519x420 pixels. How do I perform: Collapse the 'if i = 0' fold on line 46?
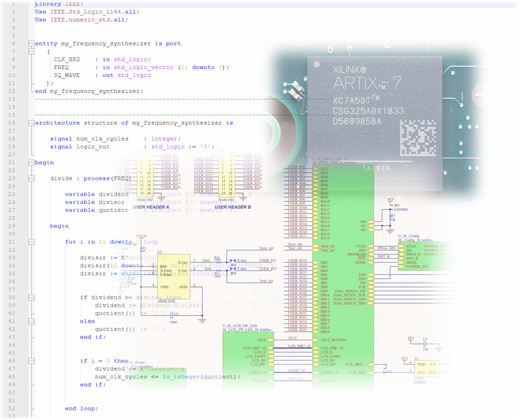click(x=31, y=361)
